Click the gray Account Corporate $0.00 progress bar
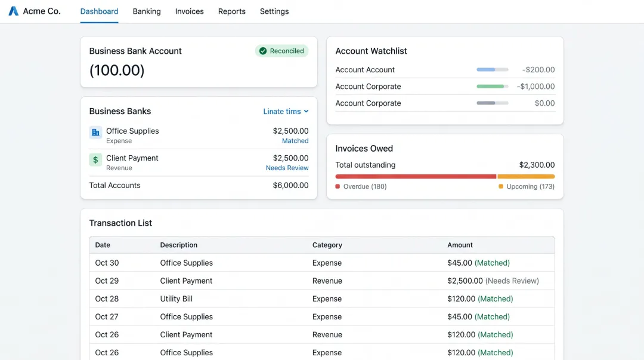This screenshot has height=360, width=644. click(492, 103)
